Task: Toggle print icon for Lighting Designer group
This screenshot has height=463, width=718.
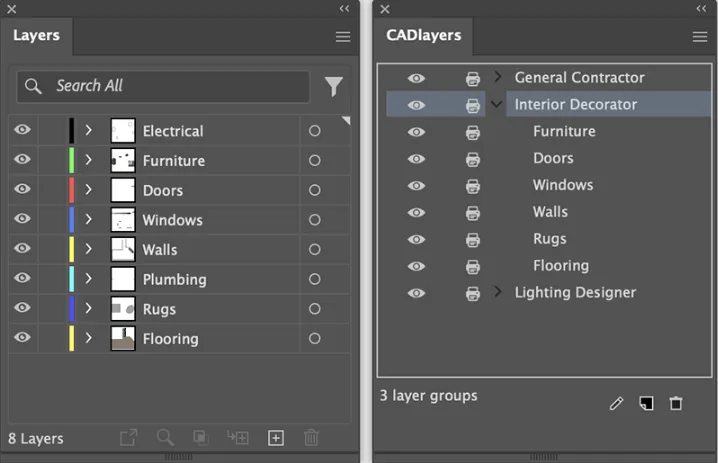Action: tap(473, 293)
